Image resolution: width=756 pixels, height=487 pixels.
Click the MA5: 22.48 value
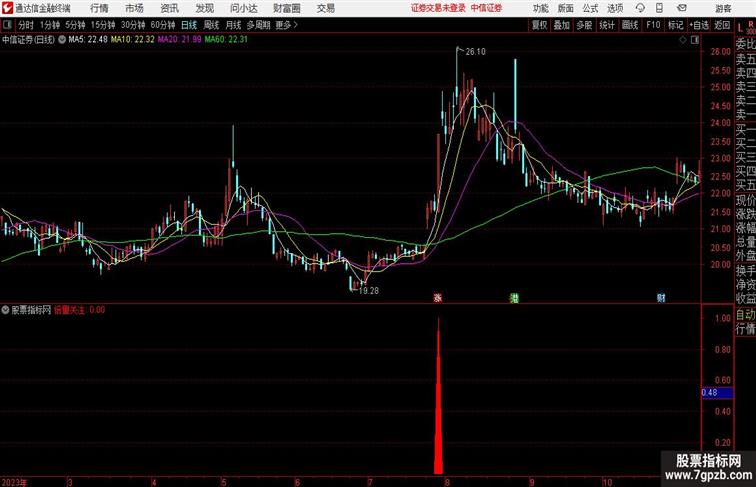[88, 40]
